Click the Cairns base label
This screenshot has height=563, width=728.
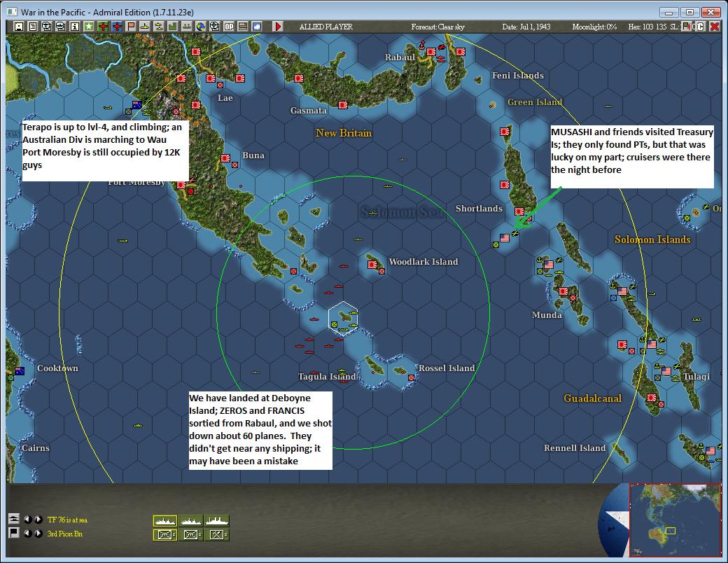(x=35, y=447)
